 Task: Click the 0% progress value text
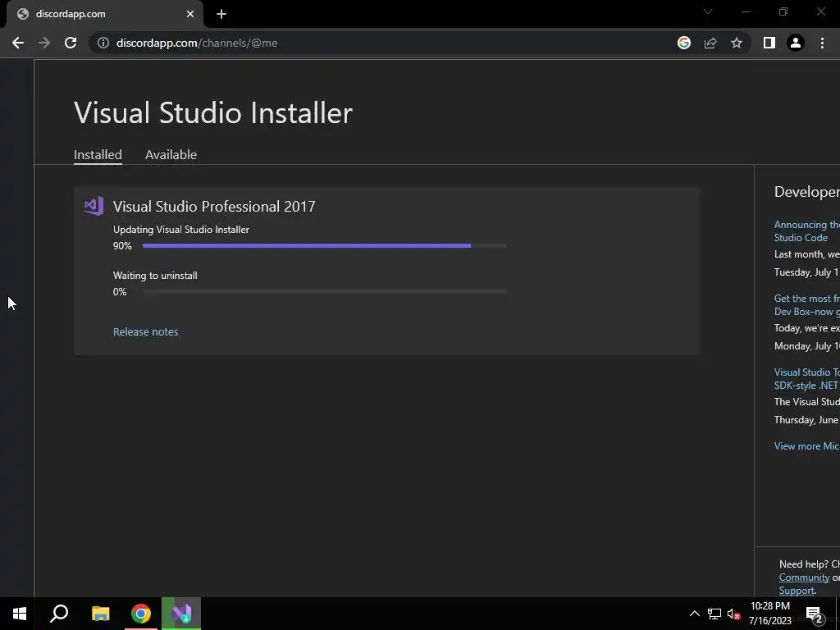(x=120, y=292)
